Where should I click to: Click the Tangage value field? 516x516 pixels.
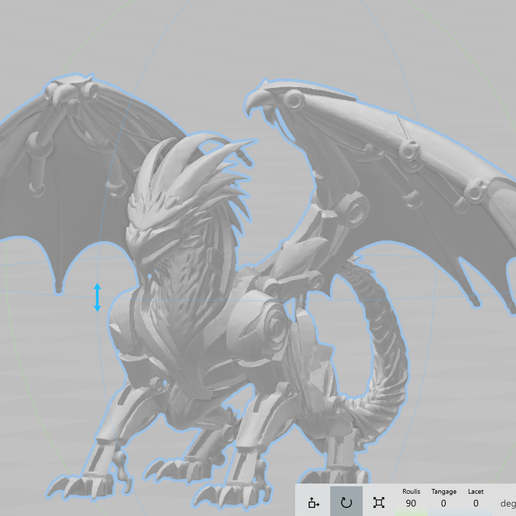click(x=443, y=503)
